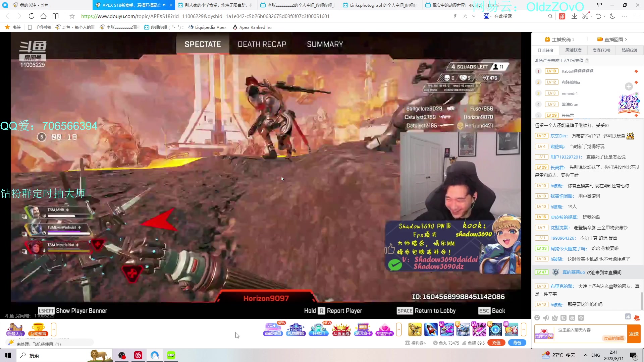Switch to the 别人家的小学食堂 browser tab
This screenshot has width=644, height=362.
[216, 5]
